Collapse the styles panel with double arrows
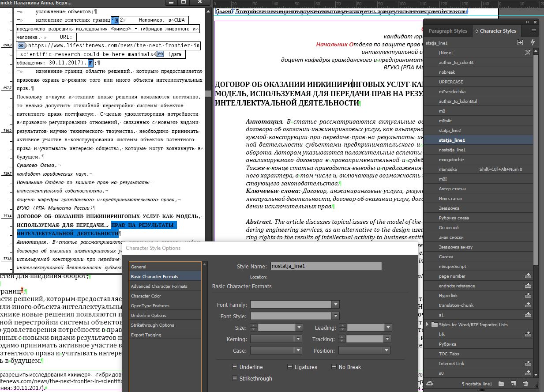544x392 pixels. (527, 22)
